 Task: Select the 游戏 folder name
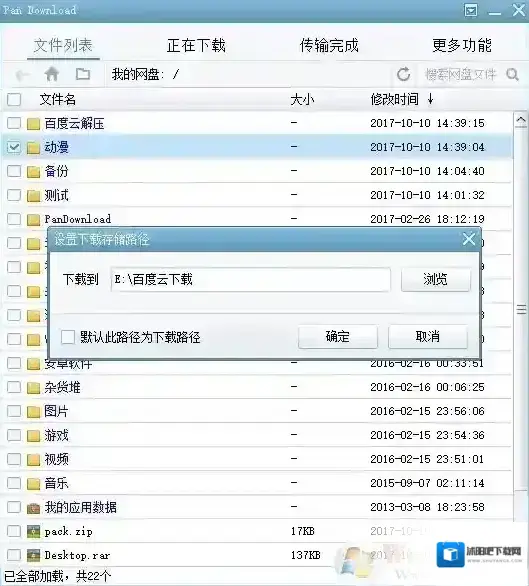[x=56, y=435]
